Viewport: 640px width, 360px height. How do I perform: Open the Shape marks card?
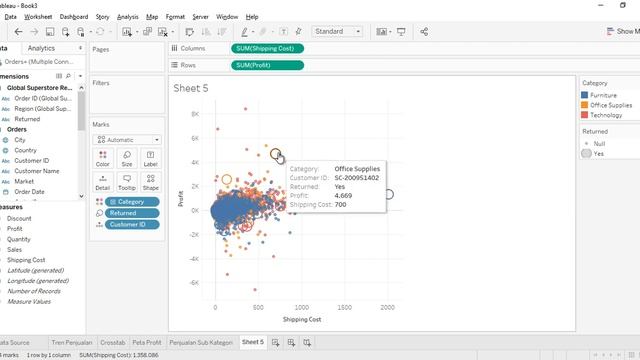coord(151,182)
